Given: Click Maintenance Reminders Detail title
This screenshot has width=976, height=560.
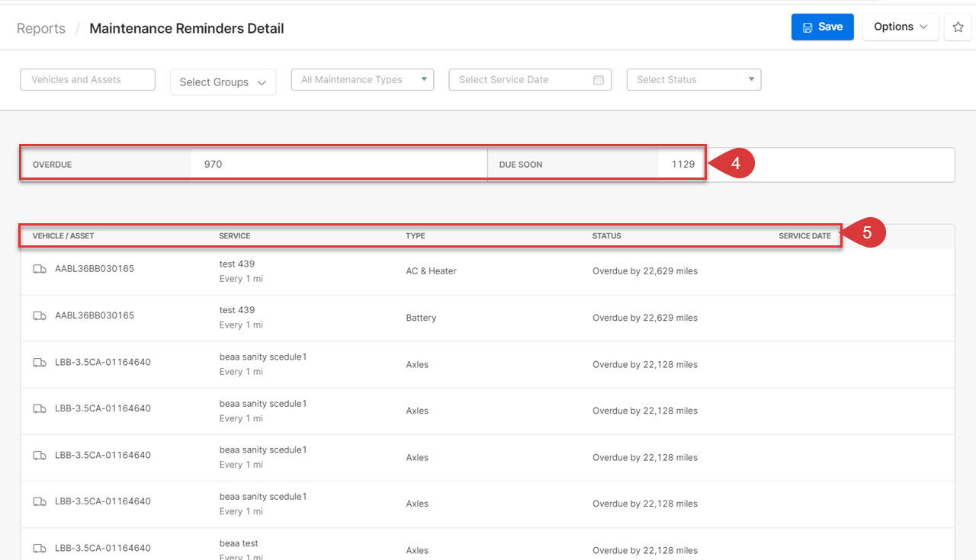Looking at the screenshot, I should pyautogui.click(x=187, y=28).
